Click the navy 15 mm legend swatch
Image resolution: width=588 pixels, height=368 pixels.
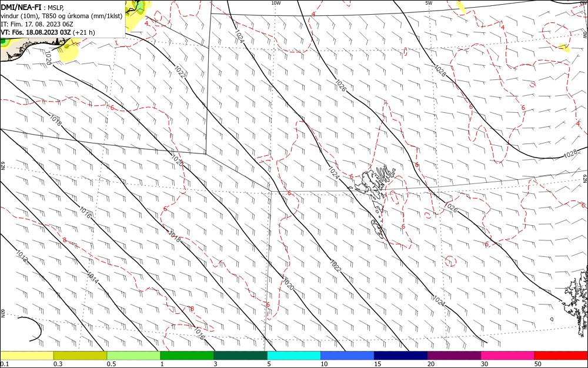point(401,356)
